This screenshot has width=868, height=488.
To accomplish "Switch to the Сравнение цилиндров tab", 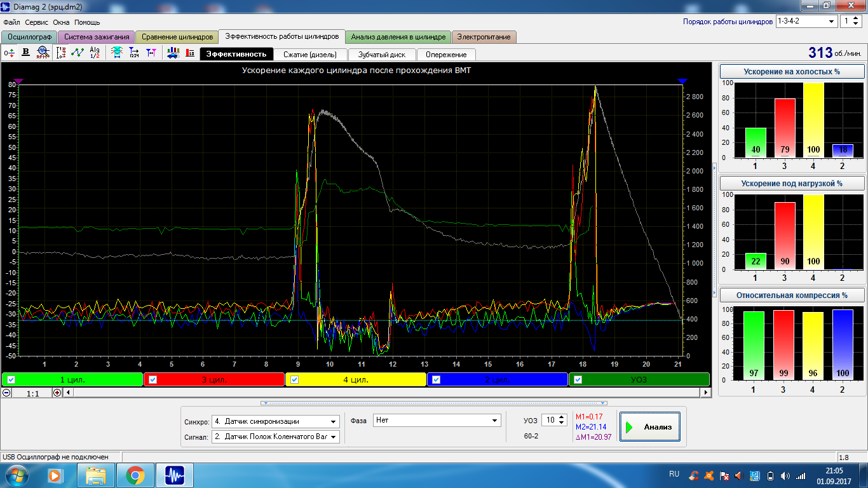I will coord(177,37).
